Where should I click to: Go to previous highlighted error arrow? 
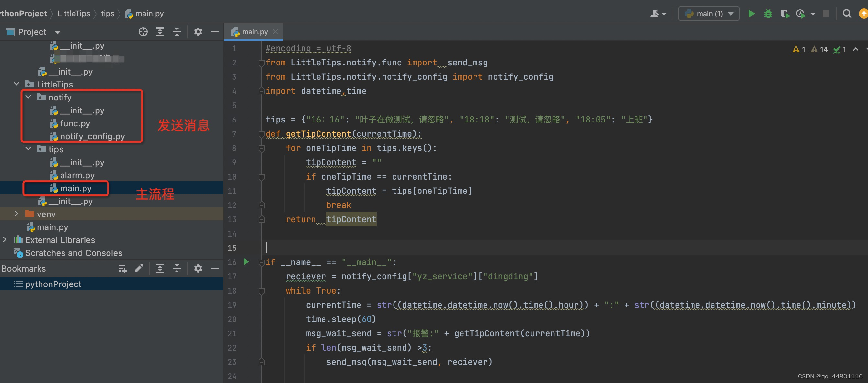tap(856, 49)
